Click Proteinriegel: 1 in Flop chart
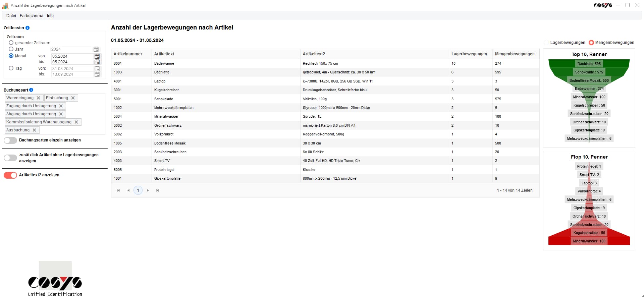644x297 pixels. tap(589, 166)
